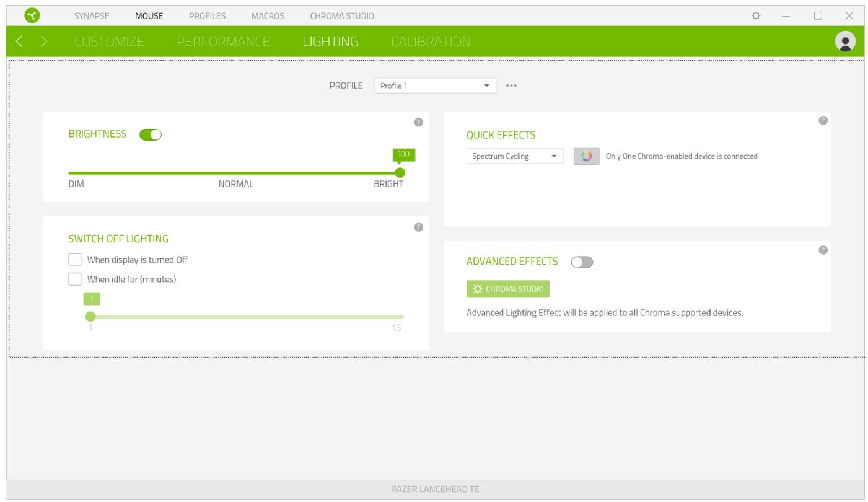The image size is (868, 502).
Task: Click the Razer Lancehead TE device label
Action: (x=434, y=490)
